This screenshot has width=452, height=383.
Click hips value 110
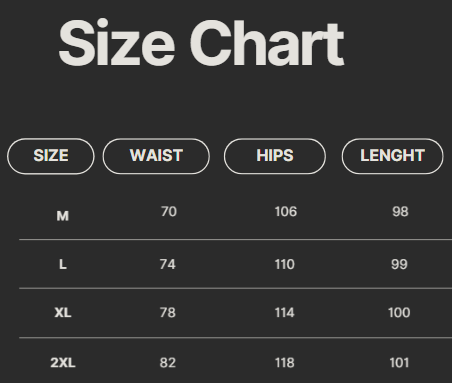pyautogui.click(x=284, y=264)
